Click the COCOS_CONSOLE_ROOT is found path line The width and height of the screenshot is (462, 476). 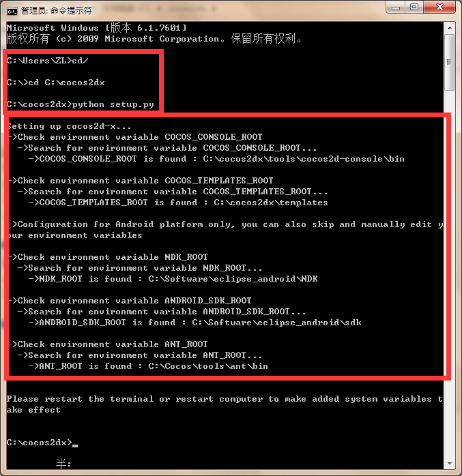coord(216,159)
